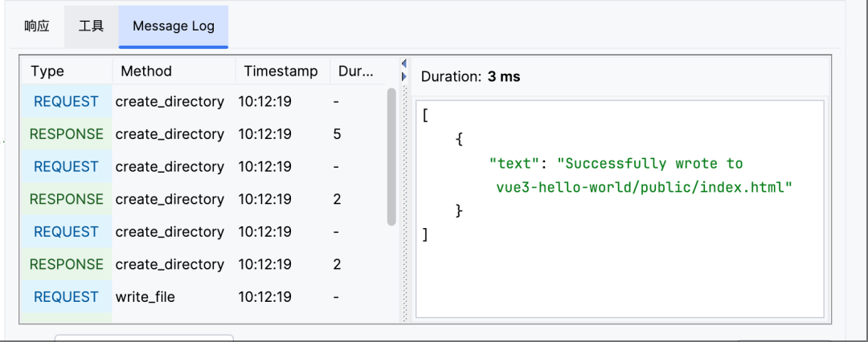Collapse right panel with splitter arrow

click(x=404, y=76)
